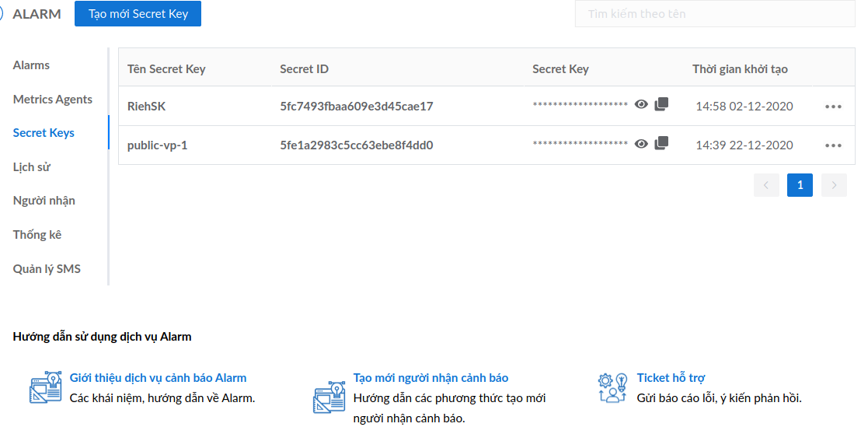This screenshot has height=448, width=868.
Task: Open the more options menu for RiehSK
Action: point(833,107)
